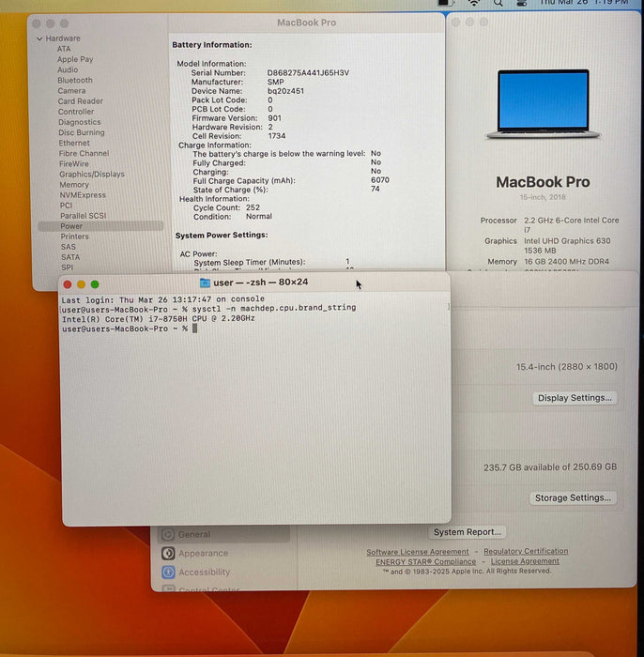Screen dimensions: 644x657
Task: Open the License Agreement link
Action: point(525,561)
